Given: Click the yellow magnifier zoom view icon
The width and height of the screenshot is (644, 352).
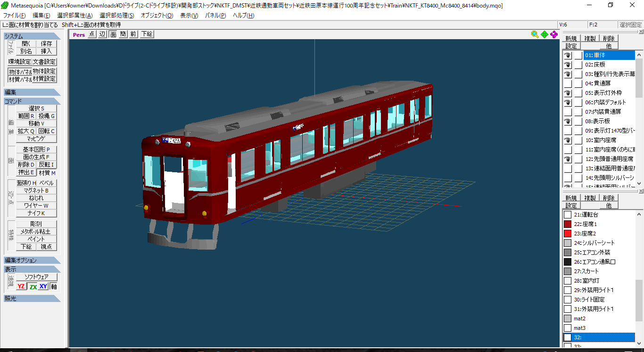Looking at the screenshot, I should pyautogui.click(x=535, y=34).
